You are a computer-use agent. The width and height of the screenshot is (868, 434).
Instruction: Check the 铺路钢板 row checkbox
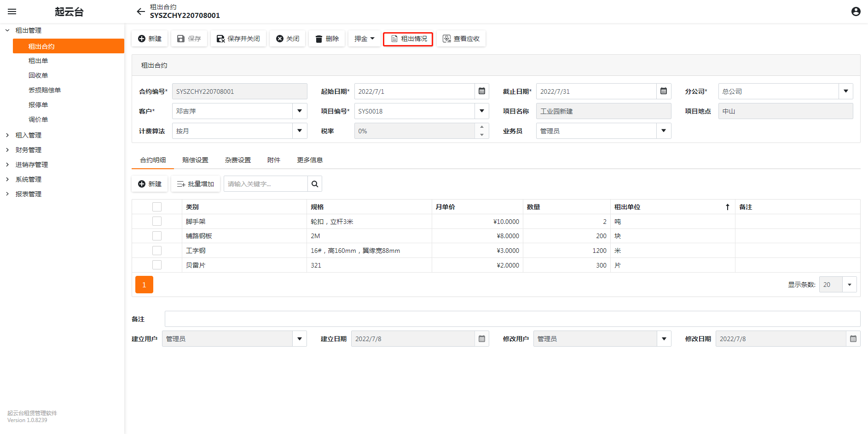pos(157,236)
